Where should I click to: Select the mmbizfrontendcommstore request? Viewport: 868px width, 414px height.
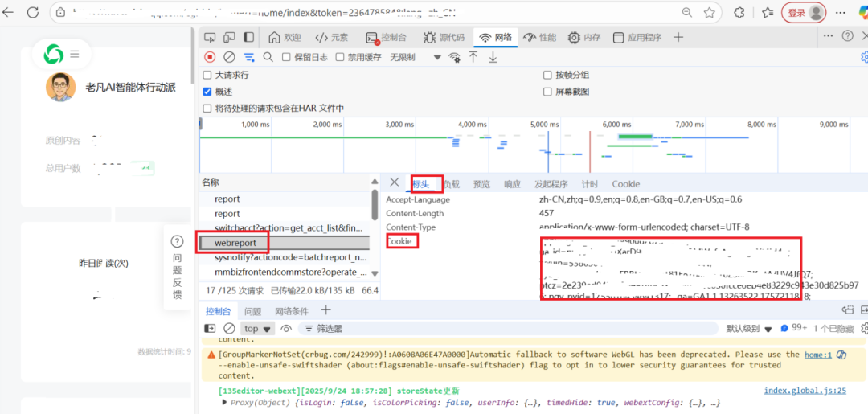[285, 273]
